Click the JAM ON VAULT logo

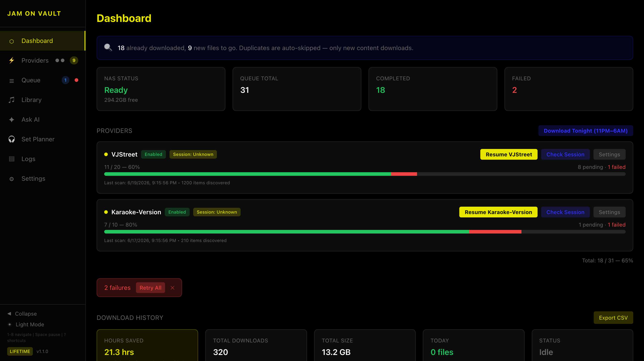[x=34, y=13]
